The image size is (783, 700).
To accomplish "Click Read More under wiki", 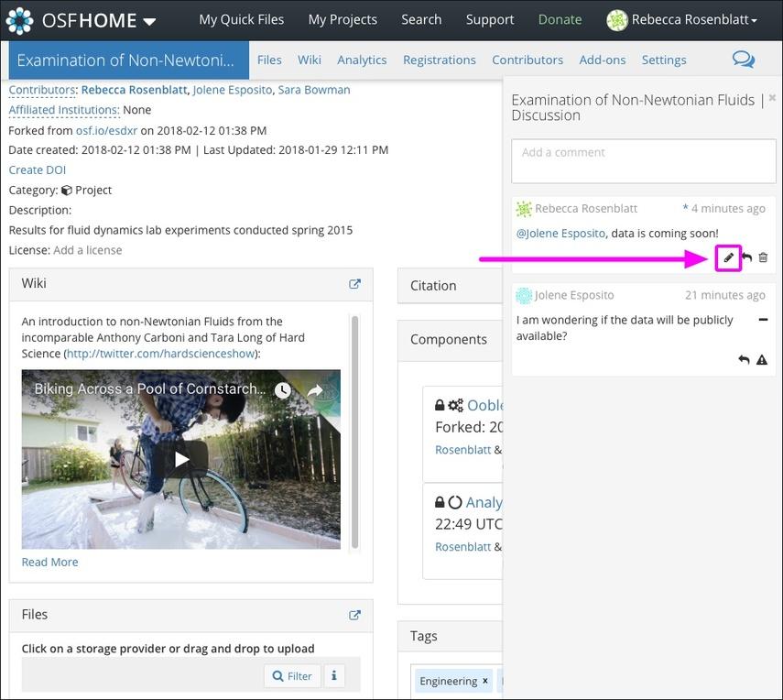I will [x=49, y=562].
